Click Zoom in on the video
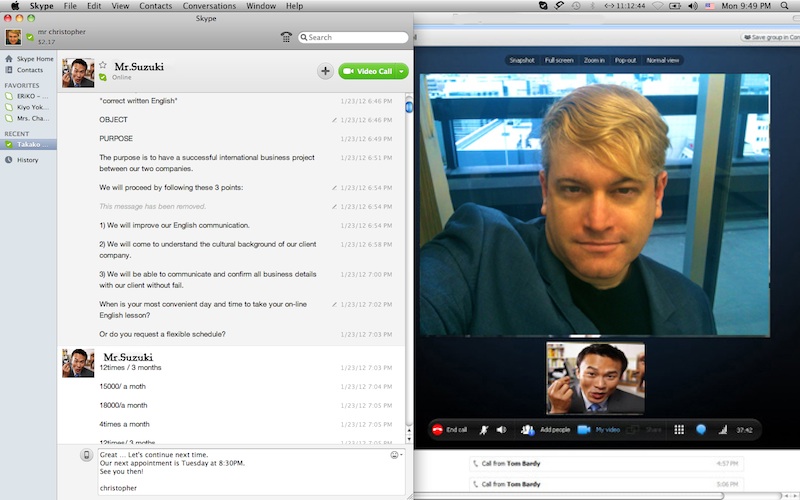 coord(594,60)
